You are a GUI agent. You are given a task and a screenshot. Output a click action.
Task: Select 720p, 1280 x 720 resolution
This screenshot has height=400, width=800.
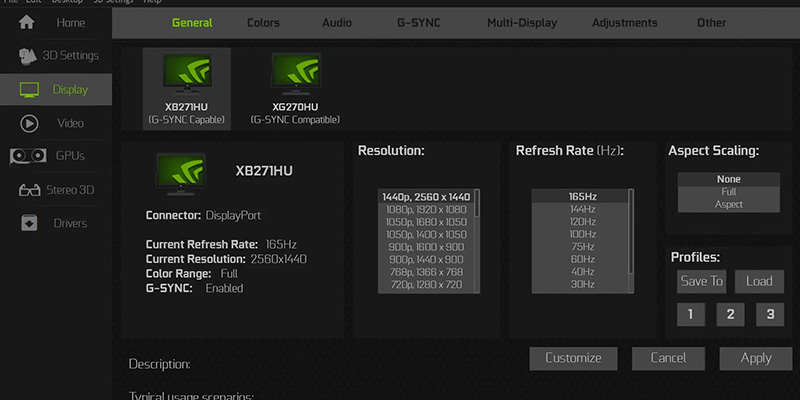click(x=426, y=284)
